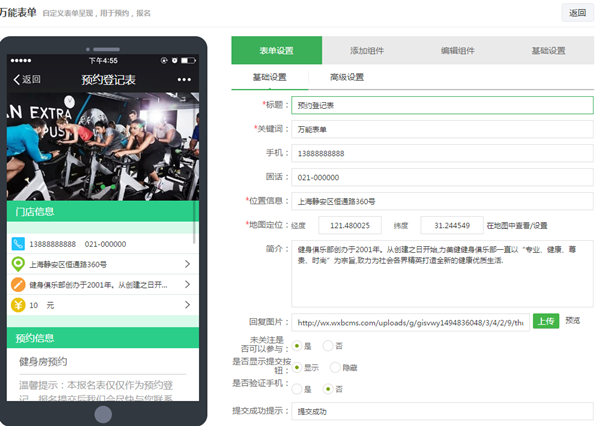Click the 门店信息 section header
Image resolution: width=600 pixels, height=426 pixels.
point(103,211)
